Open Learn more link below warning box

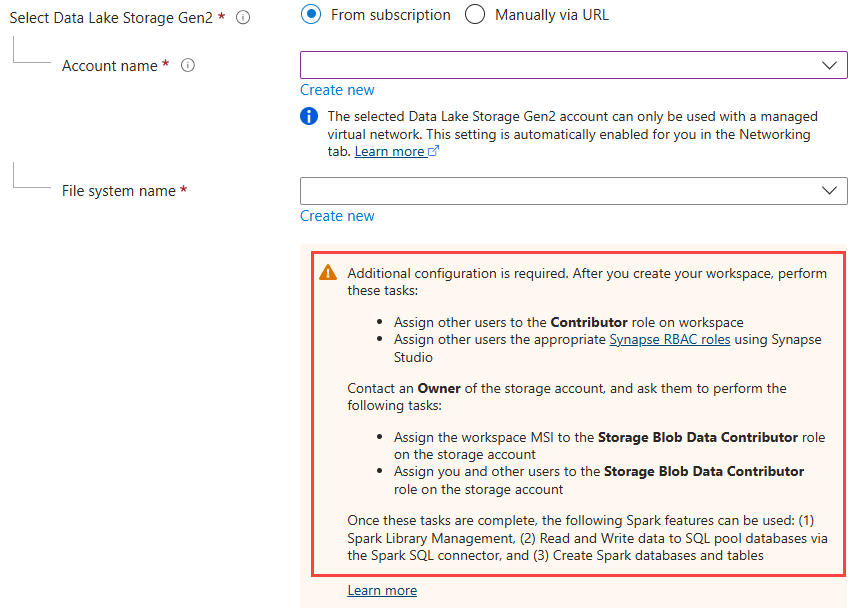click(382, 591)
